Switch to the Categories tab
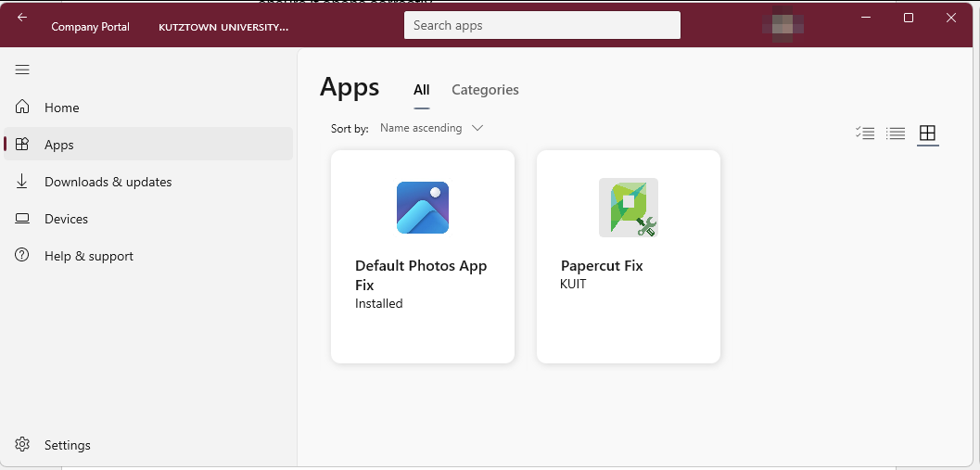980x470 pixels. 485,90
